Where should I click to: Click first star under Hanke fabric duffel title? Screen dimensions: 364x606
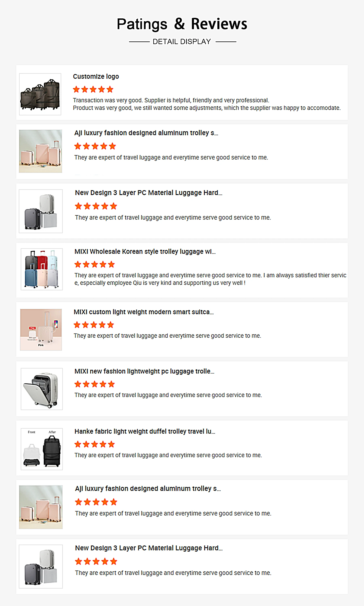tap(78, 444)
